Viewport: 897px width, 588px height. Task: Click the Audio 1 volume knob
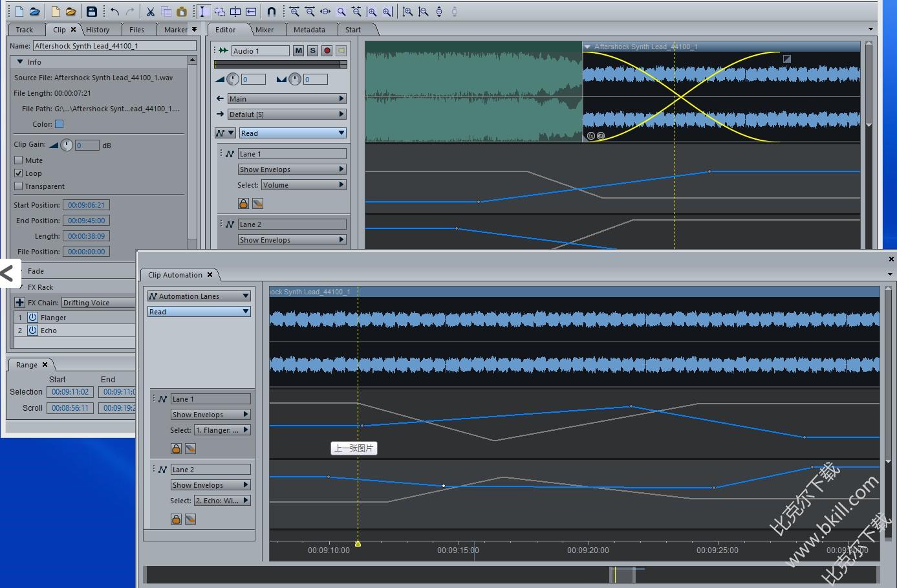click(x=233, y=79)
